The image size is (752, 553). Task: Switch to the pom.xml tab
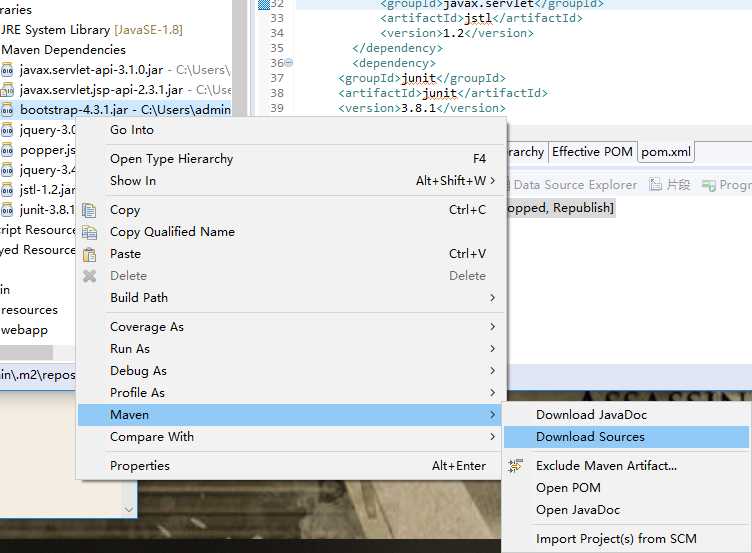(x=666, y=152)
